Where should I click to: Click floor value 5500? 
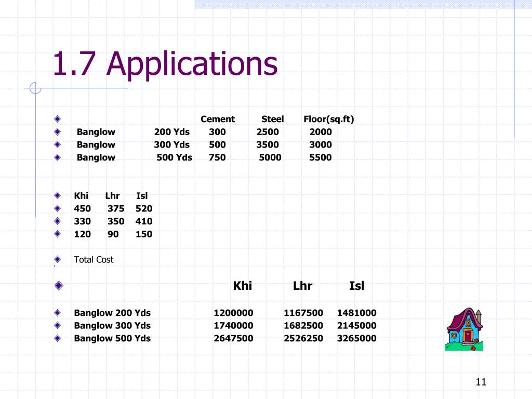click(x=320, y=157)
